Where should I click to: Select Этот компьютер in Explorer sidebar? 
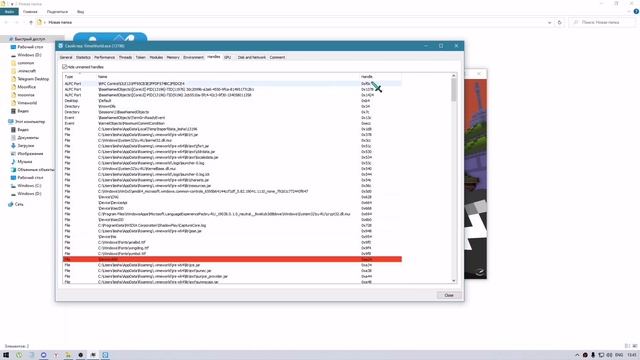[x=29, y=122]
